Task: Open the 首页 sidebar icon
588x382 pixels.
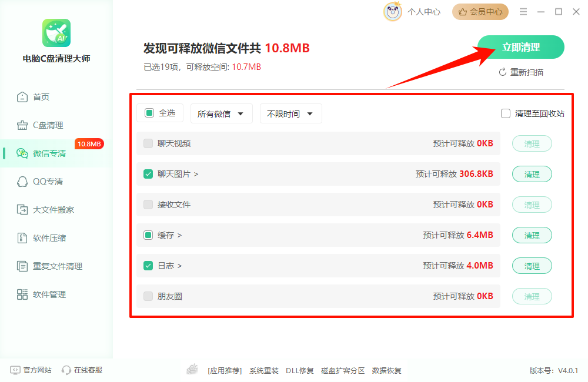Action: [x=21, y=97]
